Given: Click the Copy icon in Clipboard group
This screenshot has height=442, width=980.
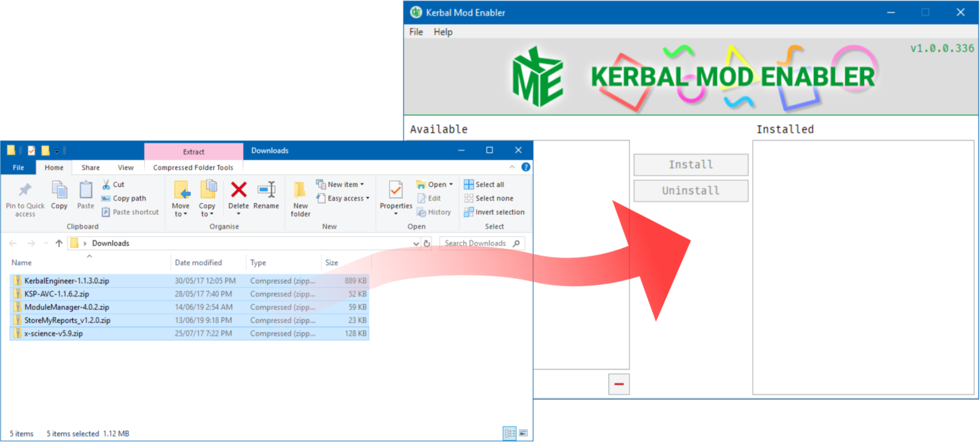Looking at the screenshot, I should click(x=59, y=191).
